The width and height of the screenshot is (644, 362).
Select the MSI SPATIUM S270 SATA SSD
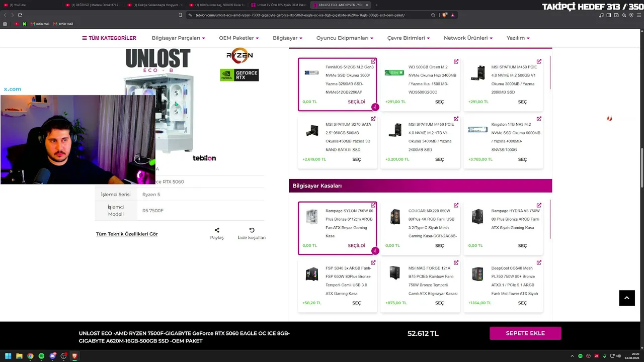(357, 159)
